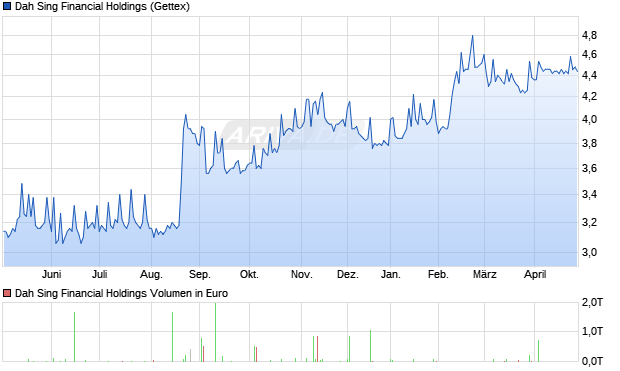Viewport: 620px width, 371px height.
Task: Click the blue legend square for Dah Sing price
Action: (7, 7)
